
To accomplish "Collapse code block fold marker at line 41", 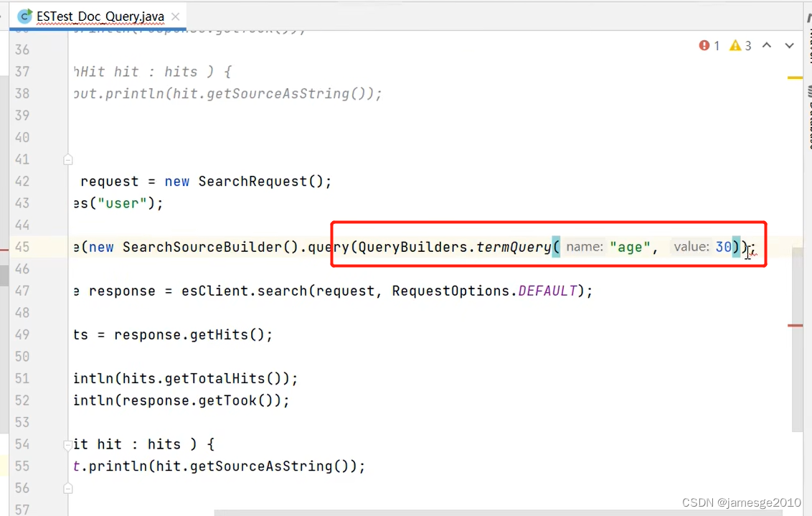I will coord(68,159).
